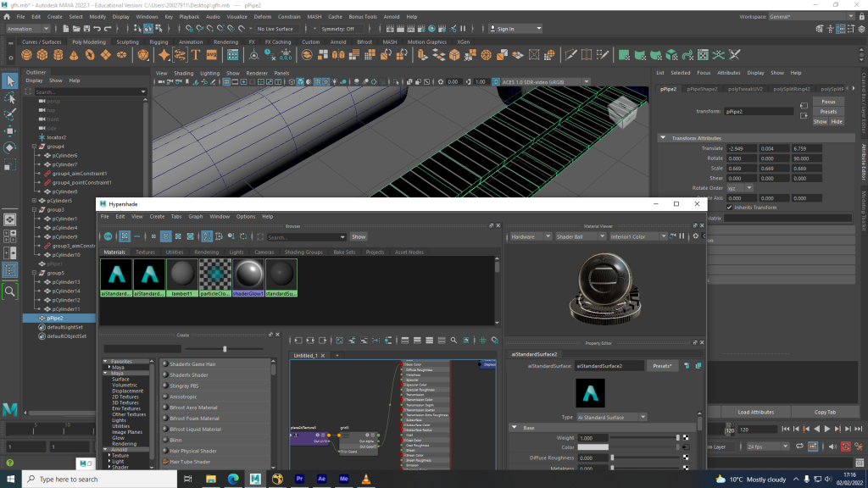This screenshot has width=868, height=488.
Task: Open the After Effects taskbar icon
Action: (321, 480)
